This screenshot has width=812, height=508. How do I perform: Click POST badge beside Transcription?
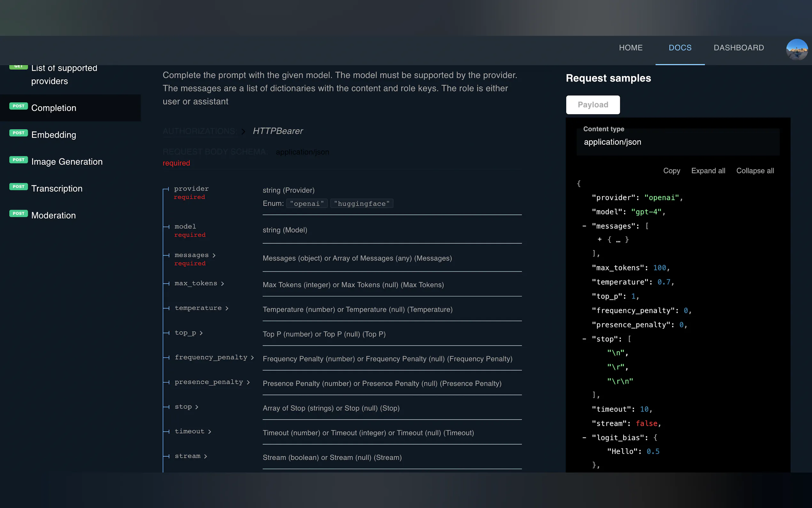coord(19,187)
